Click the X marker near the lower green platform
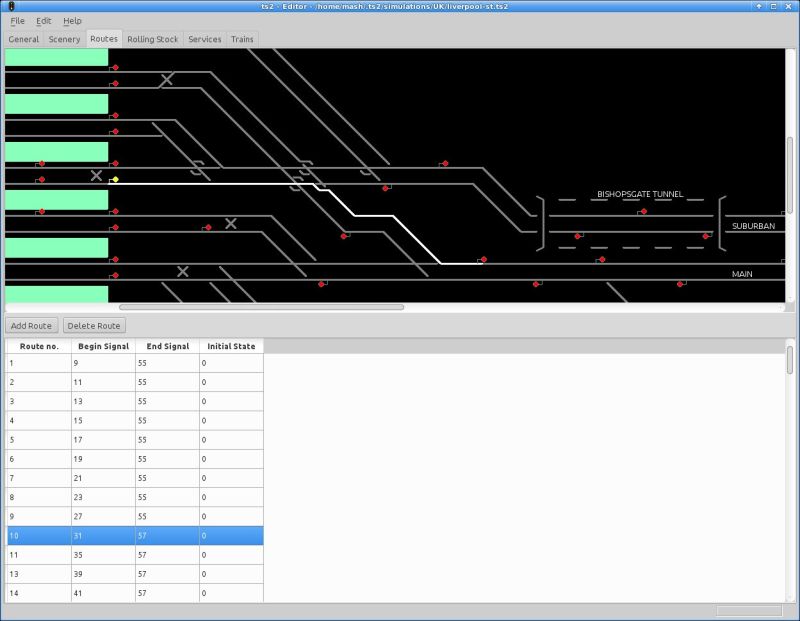This screenshot has width=800, height=621. (x=182, y=270)
